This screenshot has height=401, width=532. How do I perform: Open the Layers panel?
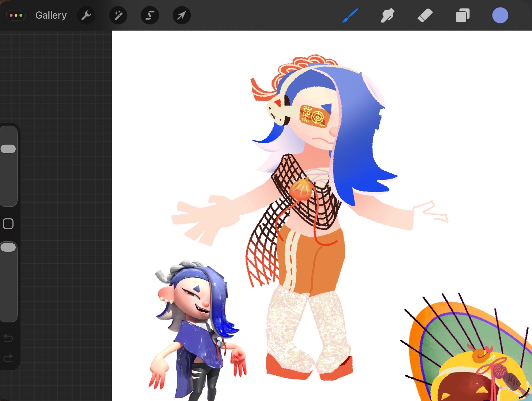(x=462, y=15)
